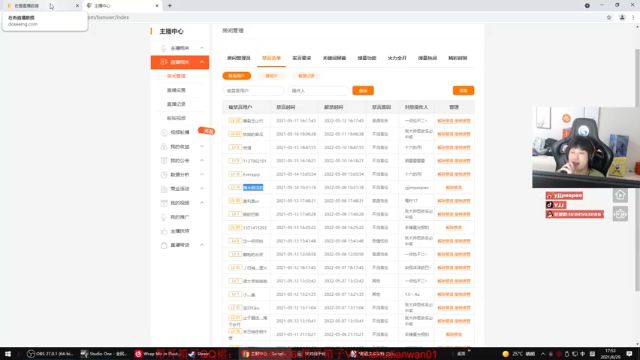Open the Chrome profile avatar icon

coord(622,18)
